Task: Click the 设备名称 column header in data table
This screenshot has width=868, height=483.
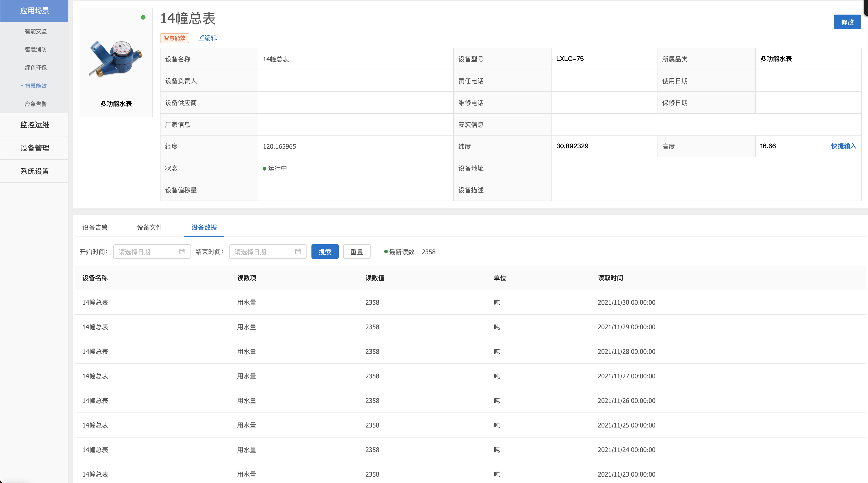Action: (x=95, y=278)
